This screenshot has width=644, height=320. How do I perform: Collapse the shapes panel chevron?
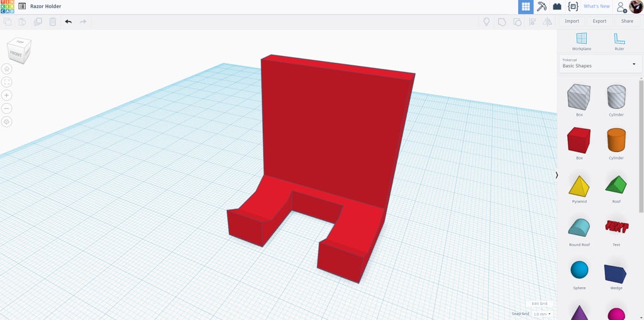tap(557, 175)
